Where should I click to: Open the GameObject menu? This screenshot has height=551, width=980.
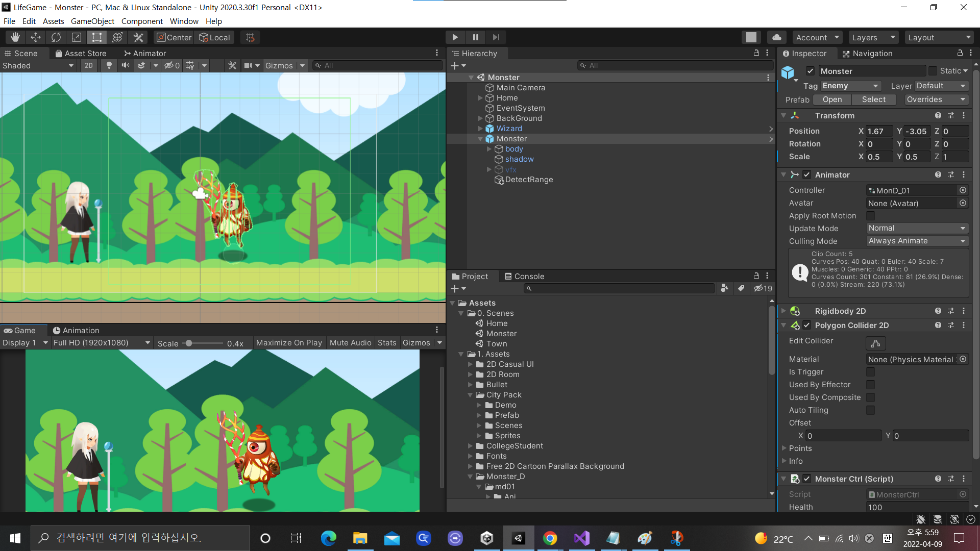[92, 21]
